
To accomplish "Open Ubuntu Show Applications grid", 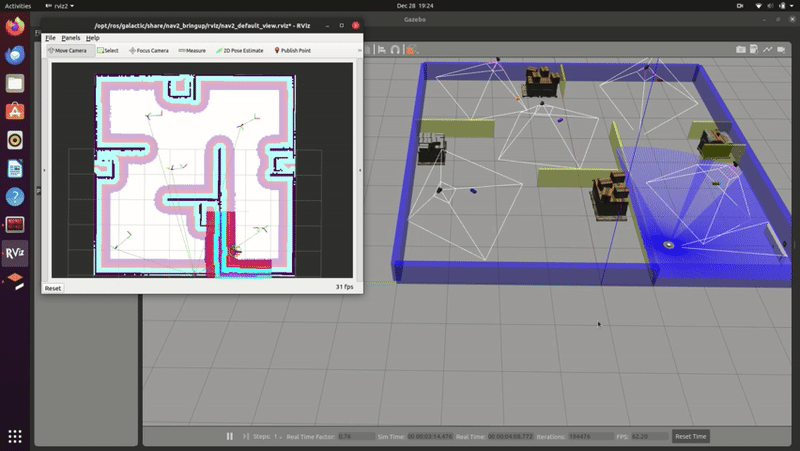I will [15, 436].
